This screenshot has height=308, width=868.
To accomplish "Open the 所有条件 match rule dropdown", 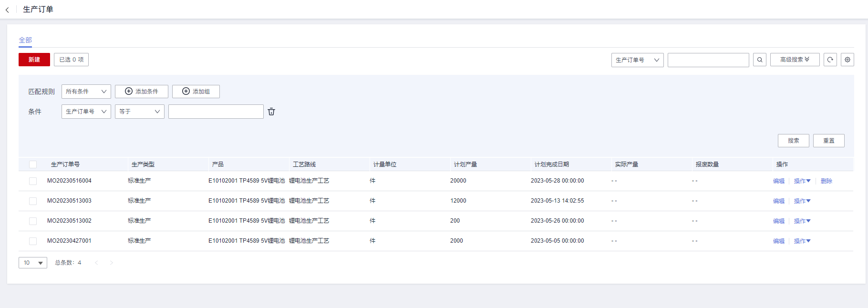I will click(x=86, y=92).
